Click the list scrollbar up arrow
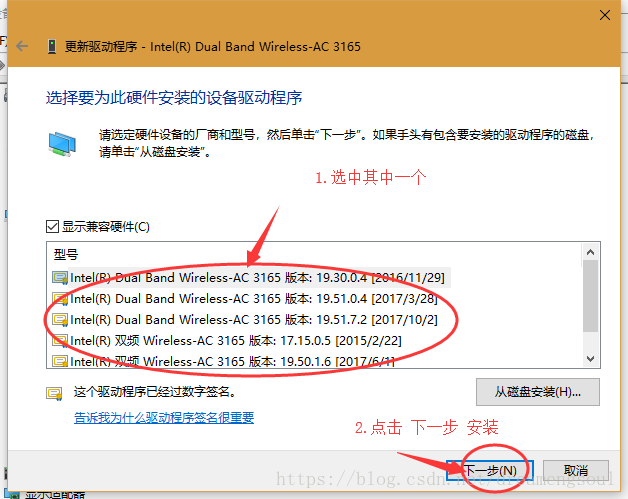The image size is (628, 499). 590,252
